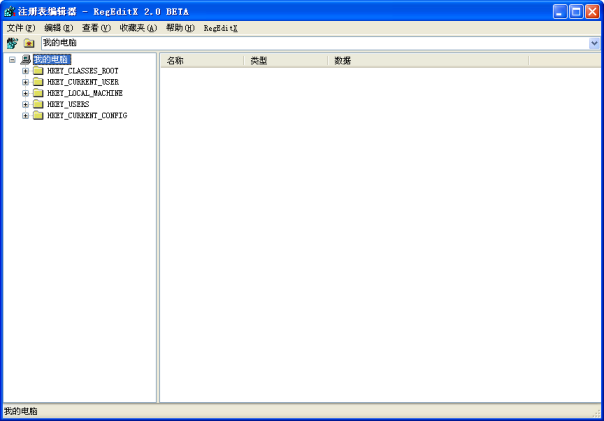Expand the HKEY_LOCAL_MACHINE tree node
This screenshot has height=421, width=604.
tap(25, 93)
